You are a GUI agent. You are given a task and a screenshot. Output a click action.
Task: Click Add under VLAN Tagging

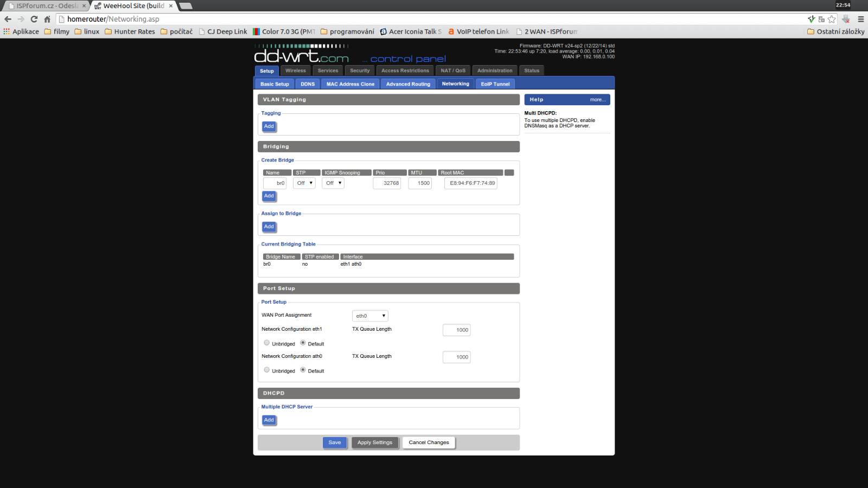coord(269,126)
